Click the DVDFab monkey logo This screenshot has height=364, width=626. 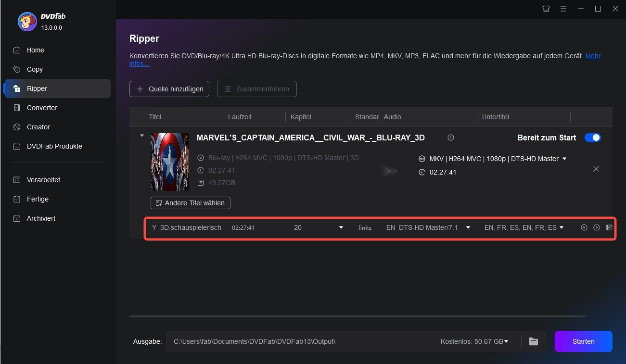27,21
